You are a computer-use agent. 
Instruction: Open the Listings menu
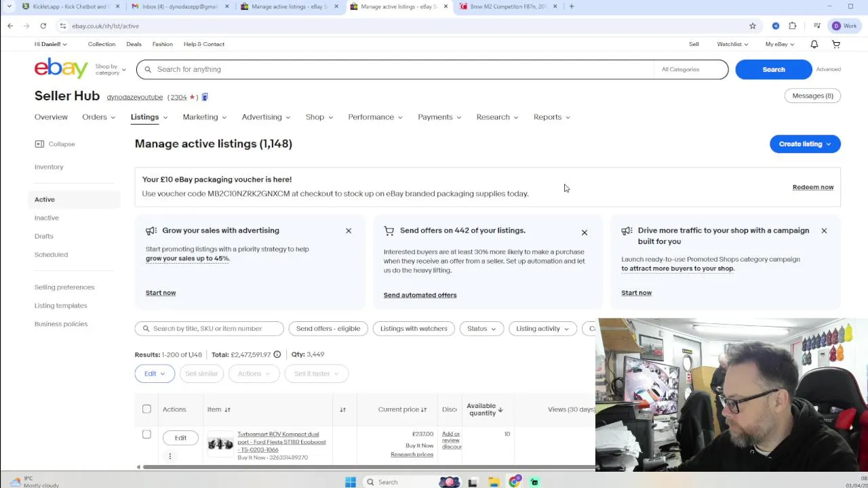pos(149,117)
